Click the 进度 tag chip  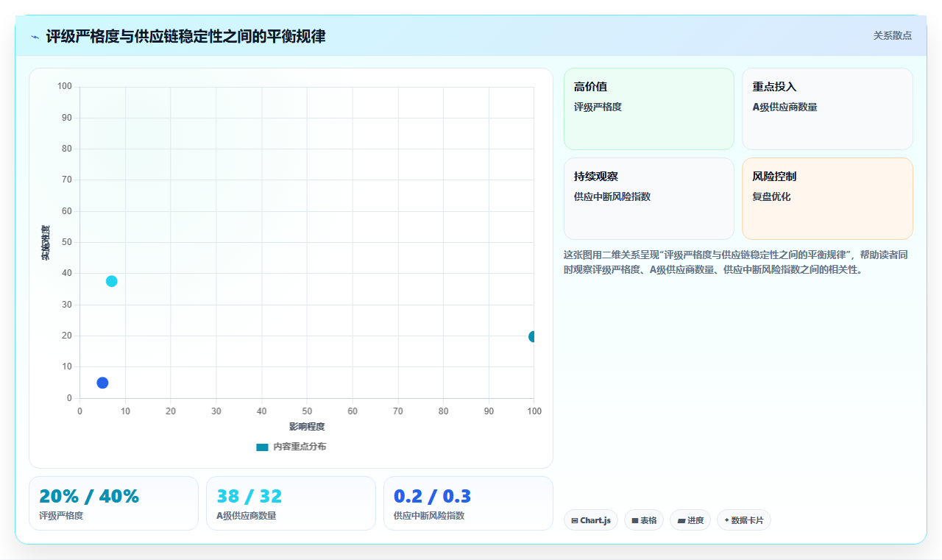tap(690, 520)
